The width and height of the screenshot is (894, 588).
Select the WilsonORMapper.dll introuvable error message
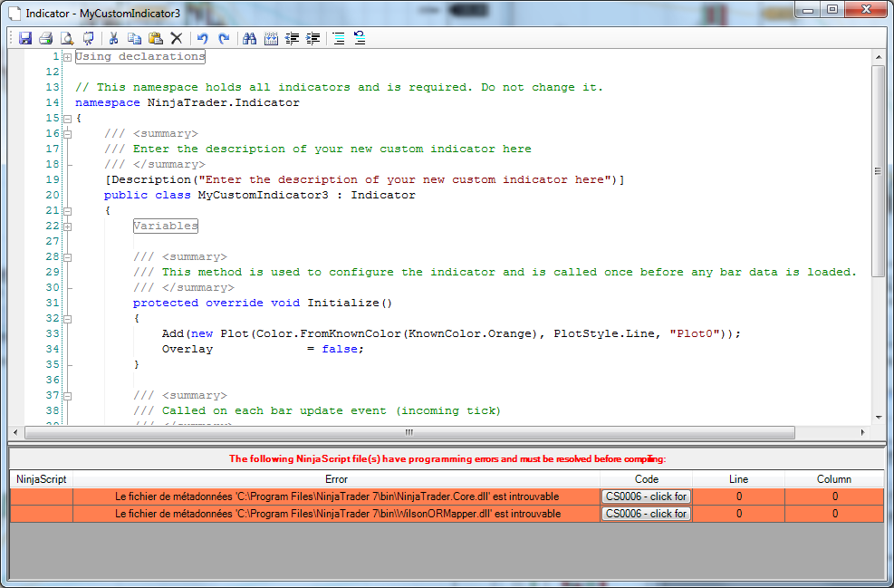click(x=337, y=514)
